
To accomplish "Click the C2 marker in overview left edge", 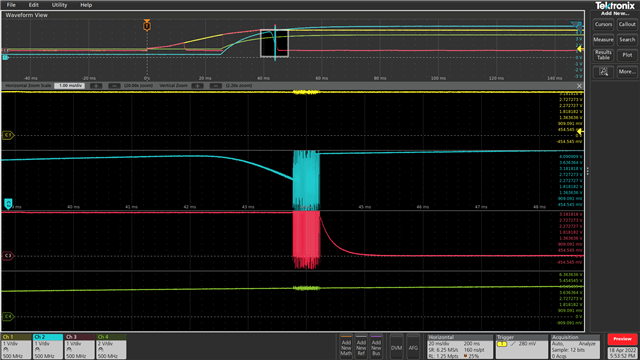I will tap(5, 58).
